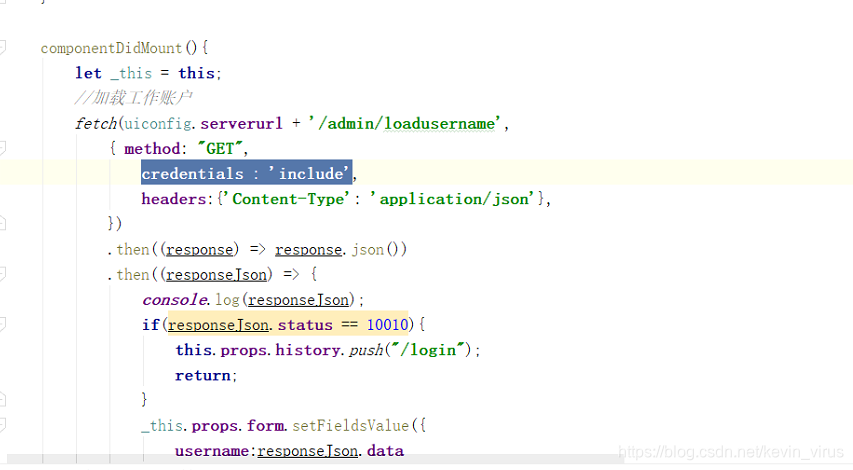Click the "/login" string
Viewport: 853px width, 470px height.
[427, 350]
